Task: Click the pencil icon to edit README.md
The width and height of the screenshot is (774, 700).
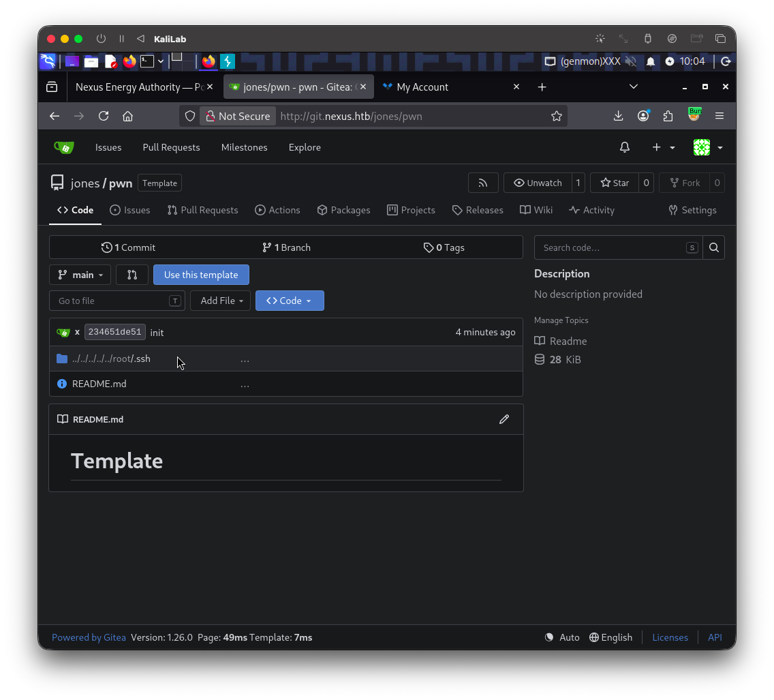Action: 504,419
